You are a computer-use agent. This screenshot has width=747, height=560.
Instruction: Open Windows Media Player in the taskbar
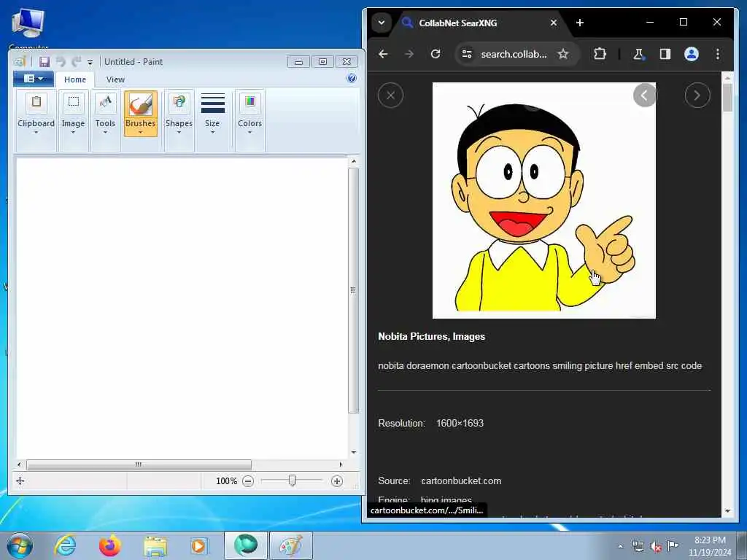[x=199, y=545]
